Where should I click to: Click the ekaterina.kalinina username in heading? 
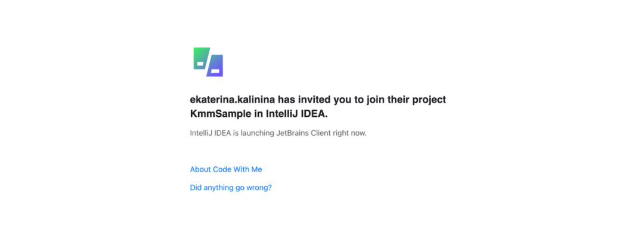[233, 100]
